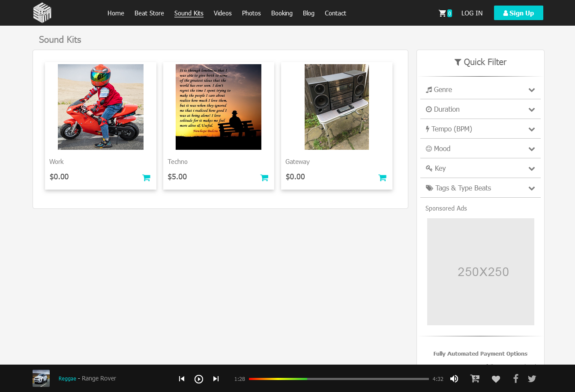This screenshot has height=392, width=575.
Task: Click the Reggae genre link in player
Action: point(67,379)
